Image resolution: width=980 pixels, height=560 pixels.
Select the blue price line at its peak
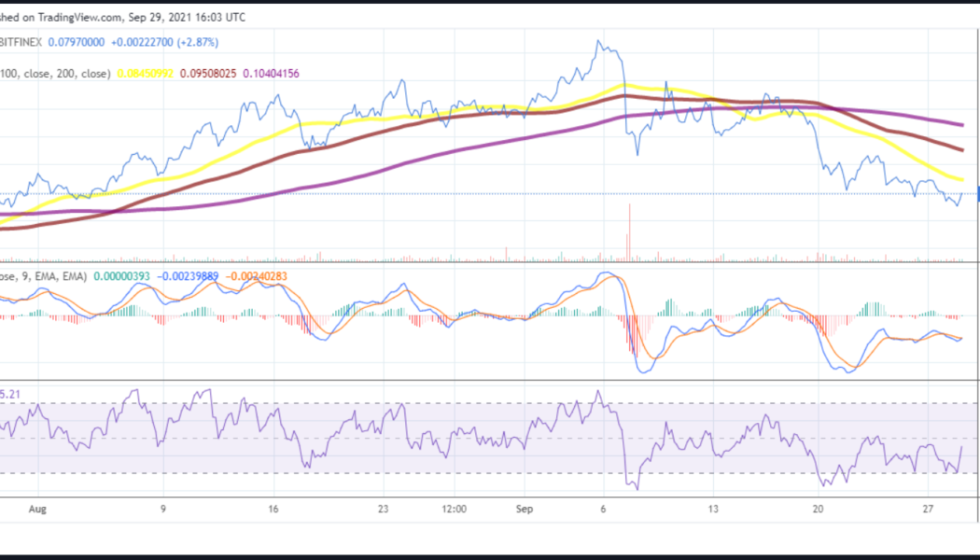tap(597, 39)
